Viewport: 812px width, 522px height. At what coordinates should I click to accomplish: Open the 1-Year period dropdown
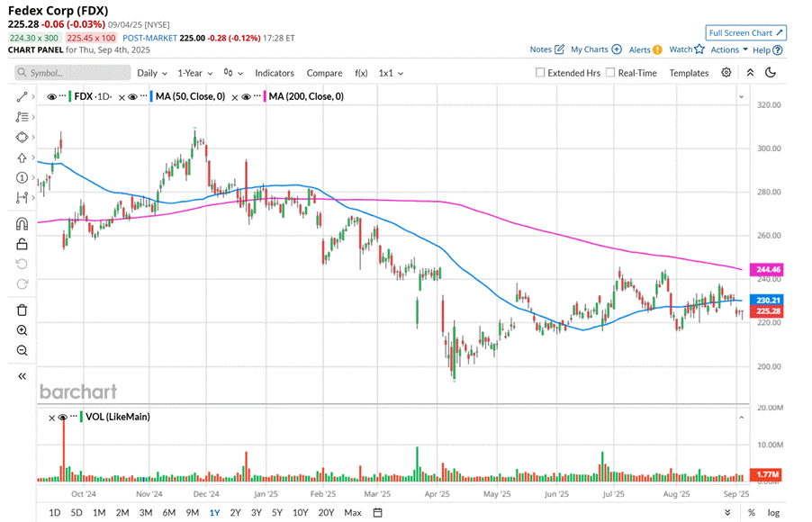click(195, 73)
